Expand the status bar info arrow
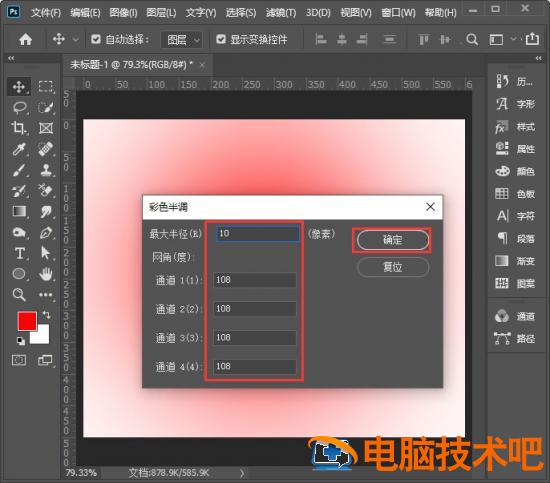The image size is (550, 483). (242, 474)
